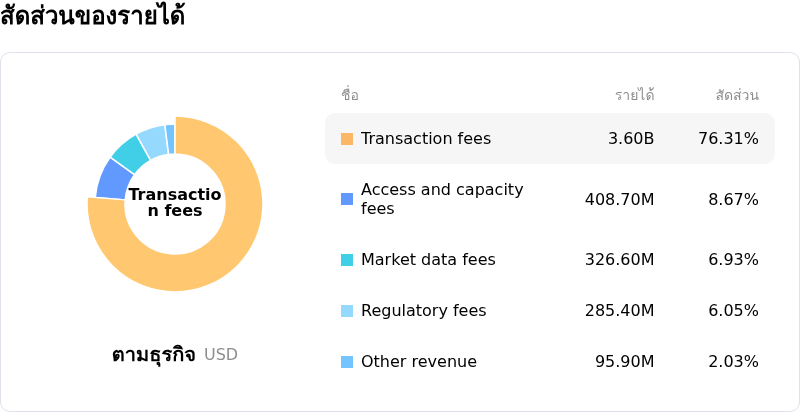The height and width of the screenshot is (412, 800).
Task: Click the teal Market data fees swatch
Action: click(347, 260)
